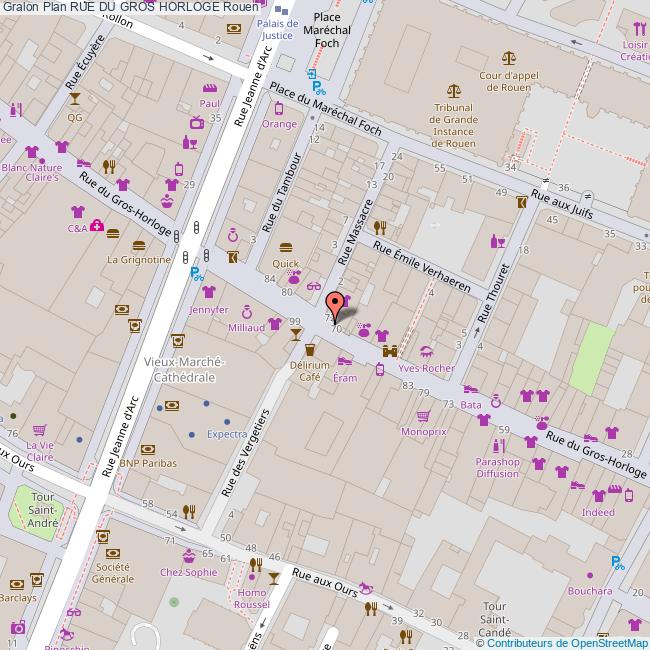
Task: Select the parking icon near Bouchara
Action: (x=618, y=563)
